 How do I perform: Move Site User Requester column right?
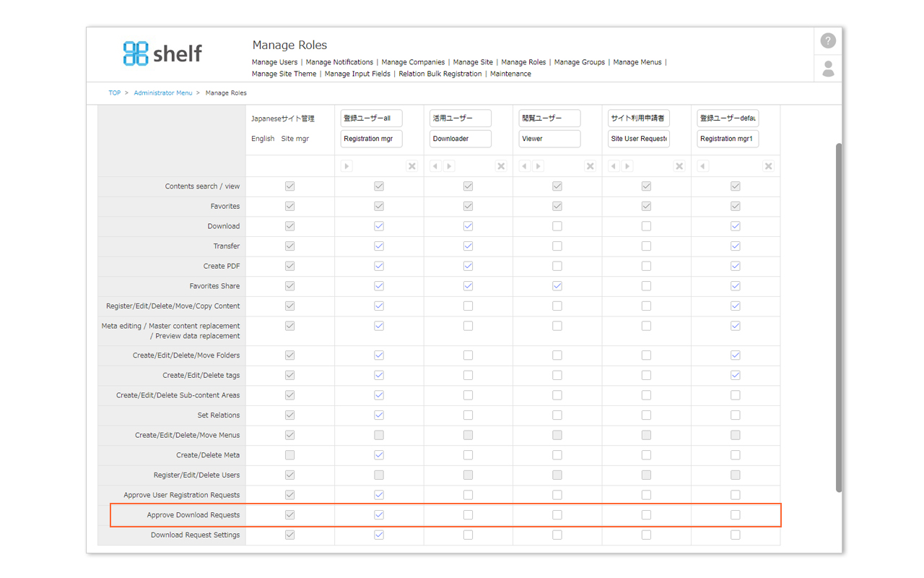click(627, 166)
